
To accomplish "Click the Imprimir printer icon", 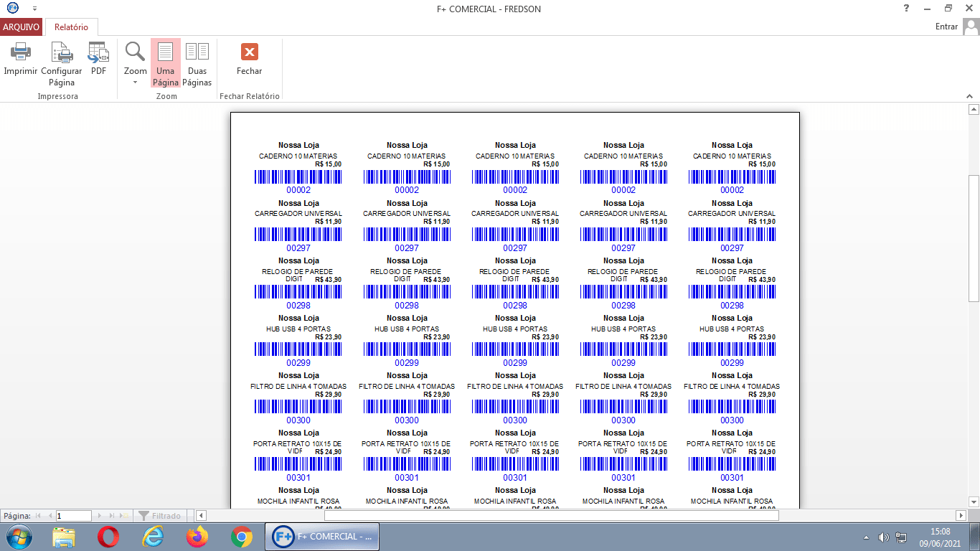I will pos(20,52).
